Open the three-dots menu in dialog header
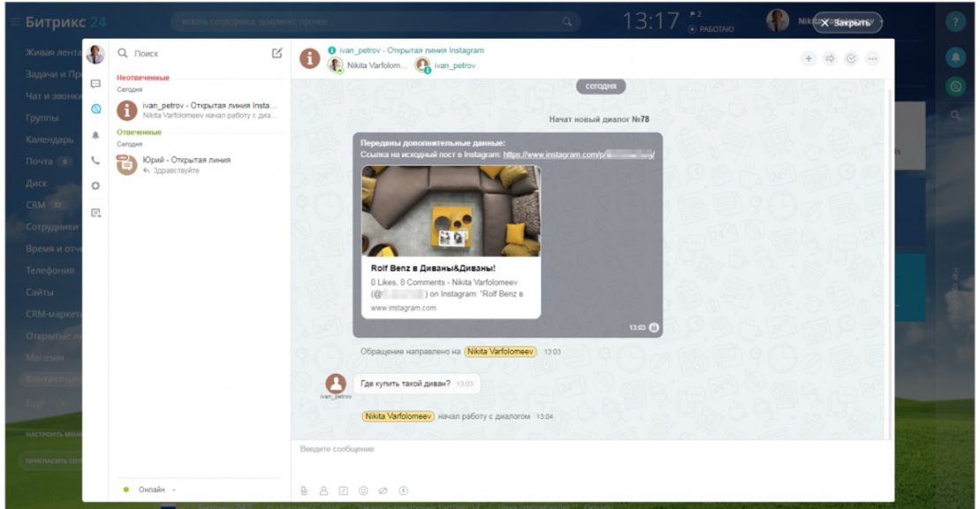Screen dimensions: 980x509 pyautogui.click(x=872, y=59)
